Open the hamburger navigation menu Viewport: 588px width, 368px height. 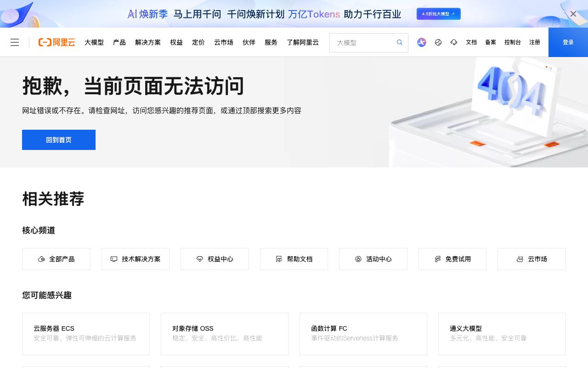coord(15,42)
